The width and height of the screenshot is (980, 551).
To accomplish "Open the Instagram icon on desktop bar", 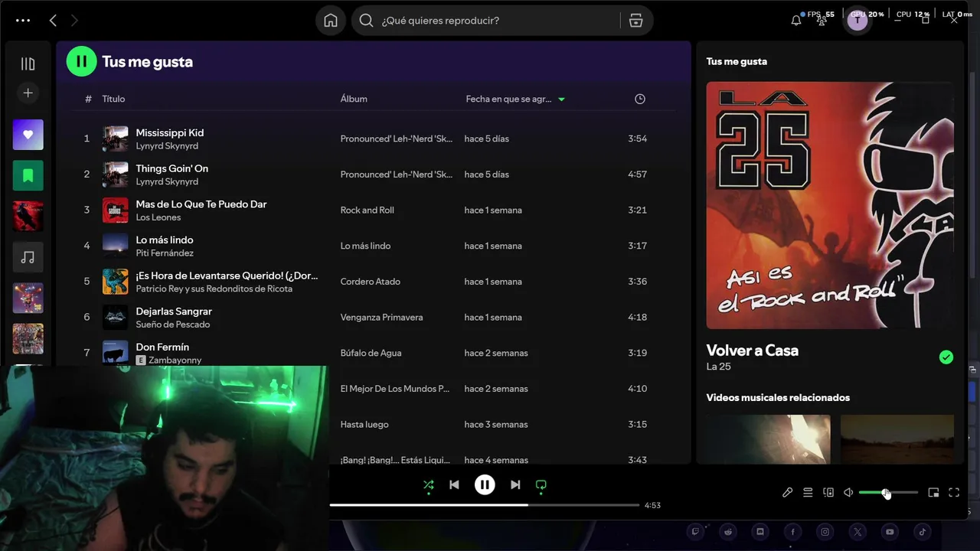I will (825, 532).
